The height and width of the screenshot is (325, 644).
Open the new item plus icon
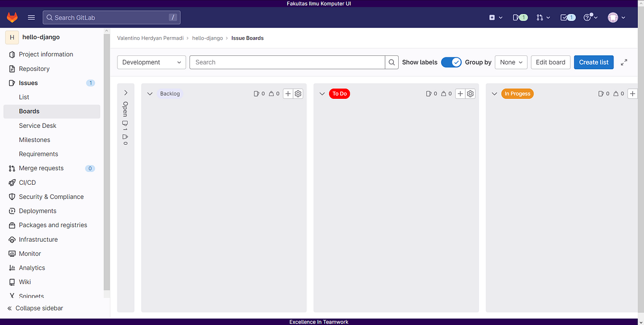click(x=492, y=17)
